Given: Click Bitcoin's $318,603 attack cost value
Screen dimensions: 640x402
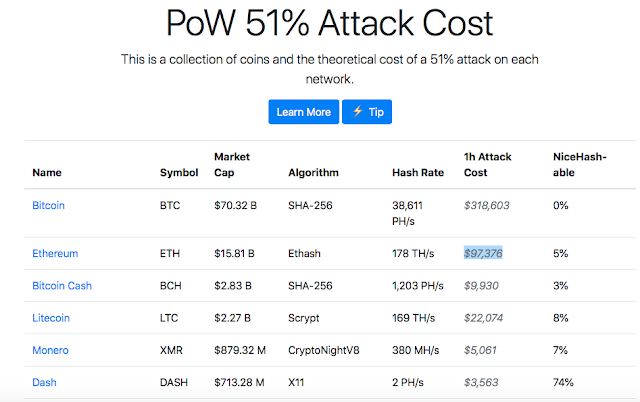Looking at the screenshot, I should point(487,205).
